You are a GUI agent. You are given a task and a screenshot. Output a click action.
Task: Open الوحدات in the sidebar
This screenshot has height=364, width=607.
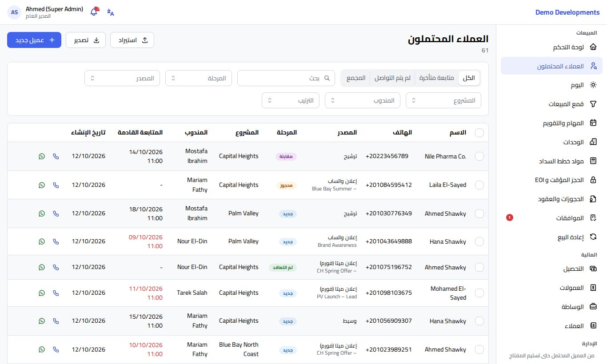(551, 142)
